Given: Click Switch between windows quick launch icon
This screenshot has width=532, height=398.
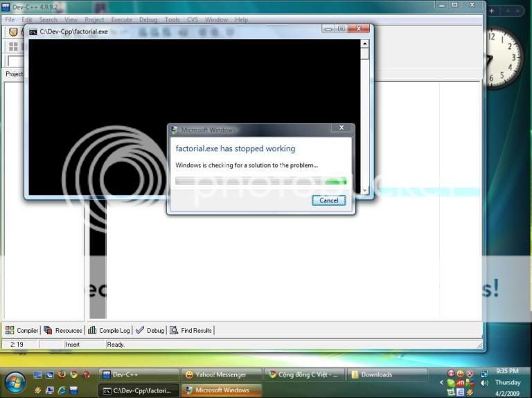Looking at the screenshot, I should click(50, 374).
